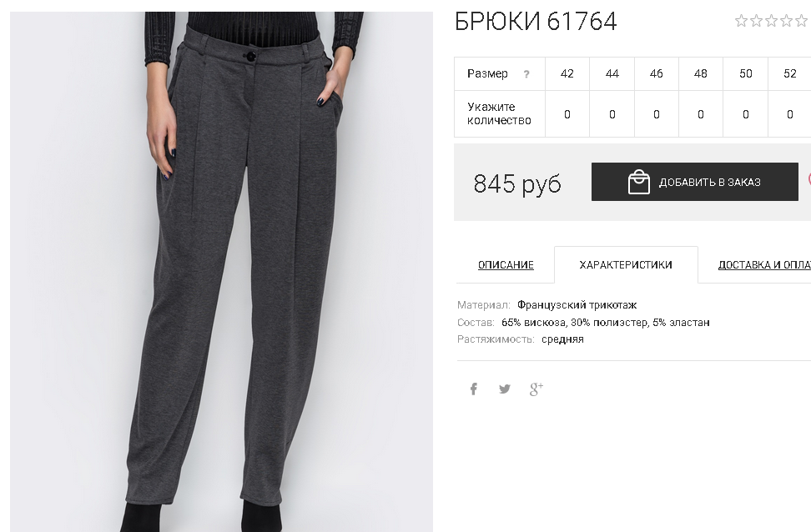Viewport: 811px width, 532px height.
Task: Add item with ДОБАВИТЬ В ЗАКАЗ button
Action: point(695,182)
